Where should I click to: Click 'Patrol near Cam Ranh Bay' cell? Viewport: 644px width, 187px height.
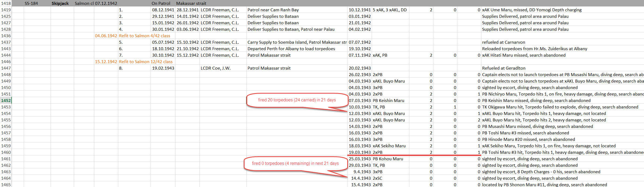(x=273, y=10)
